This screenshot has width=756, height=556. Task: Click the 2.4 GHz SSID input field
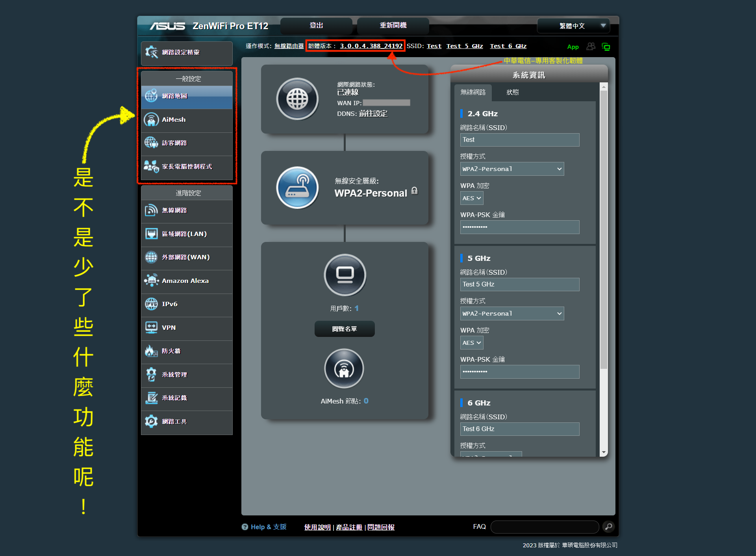pyautogui.click(x=519, y=140)
